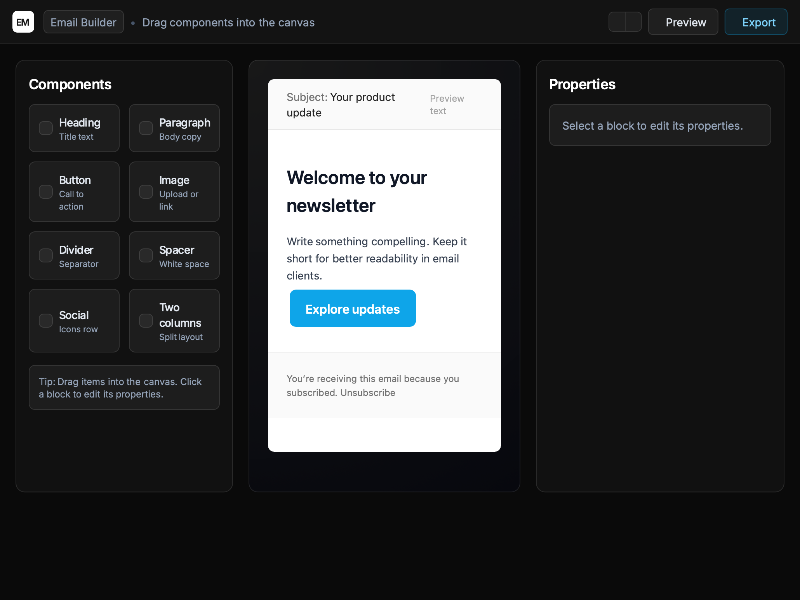Click the Button component icon
The image size is (800, 600).
(x=46, y=192)
